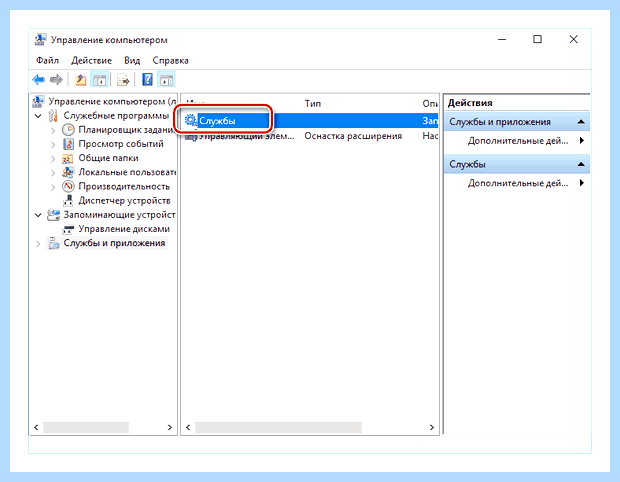
Task: Click the Forward arrow toolbar icon
Action: tap(56, 80)
